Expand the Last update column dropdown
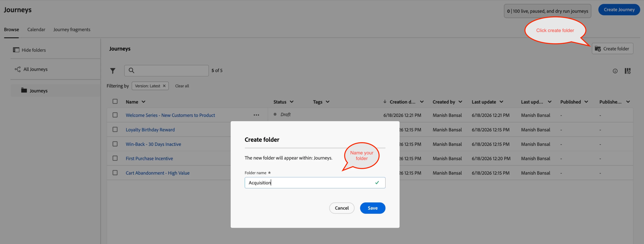This screenshot has width=644, height=244. pyautogui.click(x=501, y=102)
